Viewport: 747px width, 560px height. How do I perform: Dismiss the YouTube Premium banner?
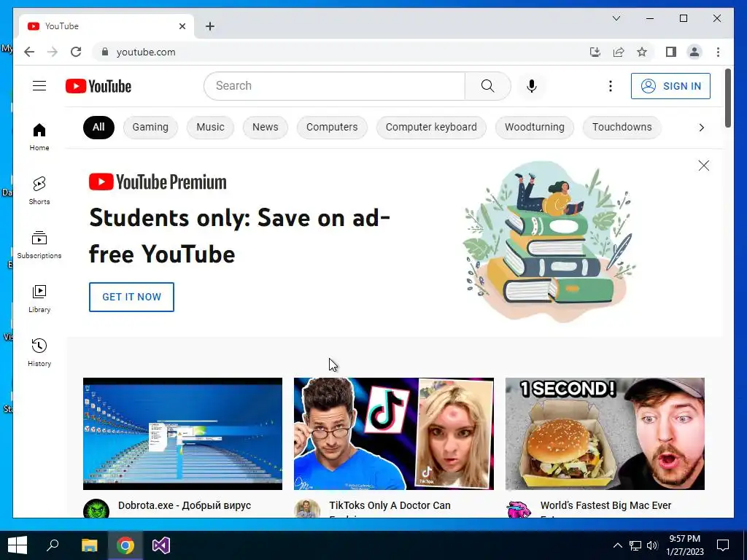coord(704,166)
